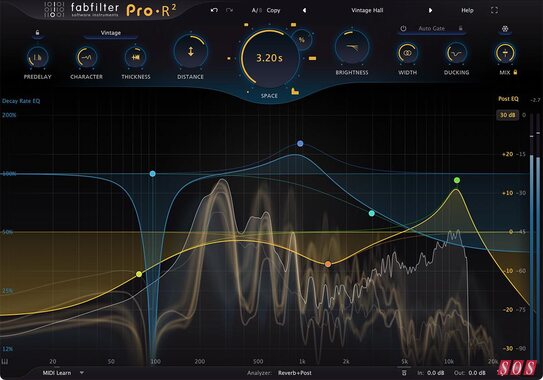Click the 200% decay scale label

click(x=9, y=115)
